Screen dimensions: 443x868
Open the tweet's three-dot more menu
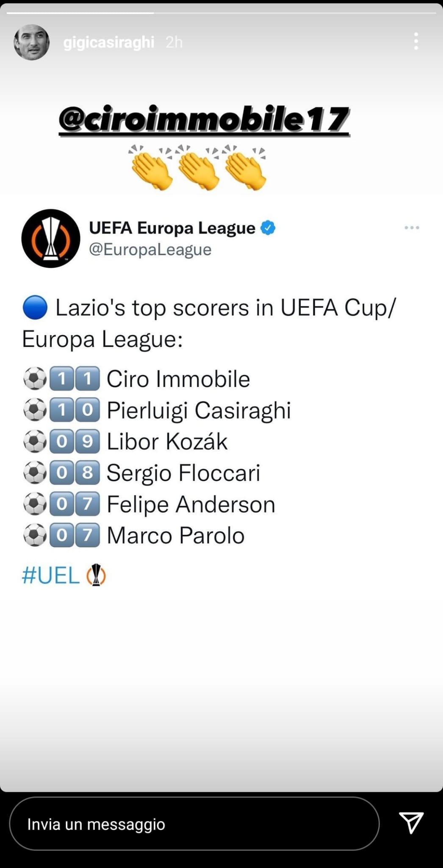coord(412,228)
